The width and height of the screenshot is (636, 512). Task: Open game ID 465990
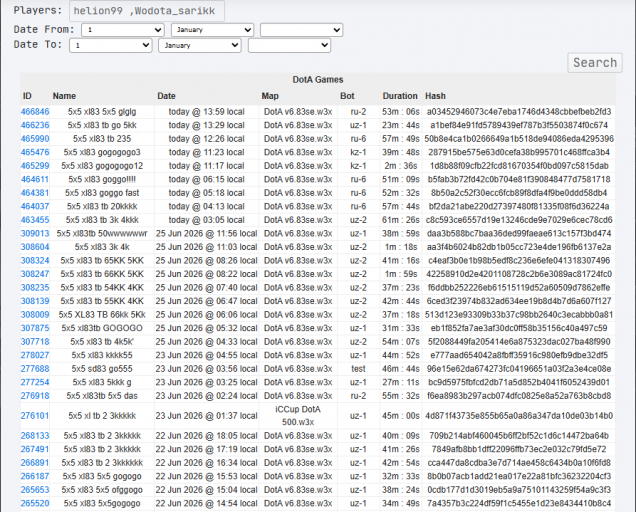35,139
